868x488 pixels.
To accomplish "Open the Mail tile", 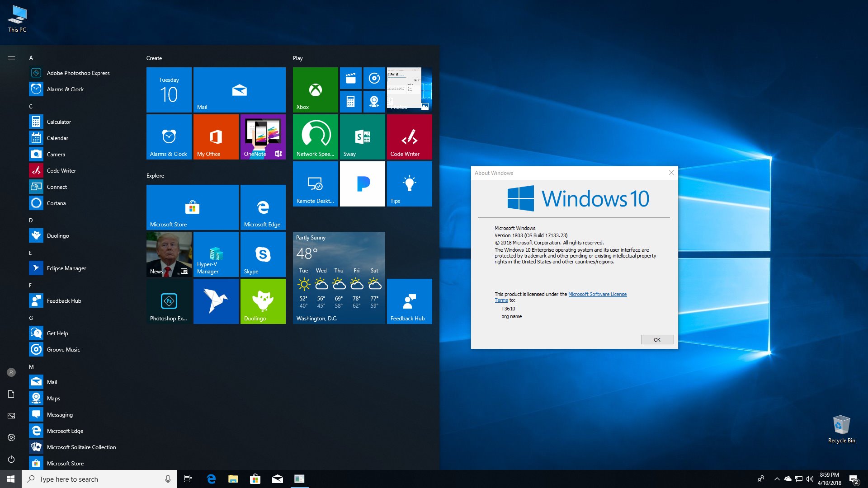I will pyautogui.click(x=240, y=90).
